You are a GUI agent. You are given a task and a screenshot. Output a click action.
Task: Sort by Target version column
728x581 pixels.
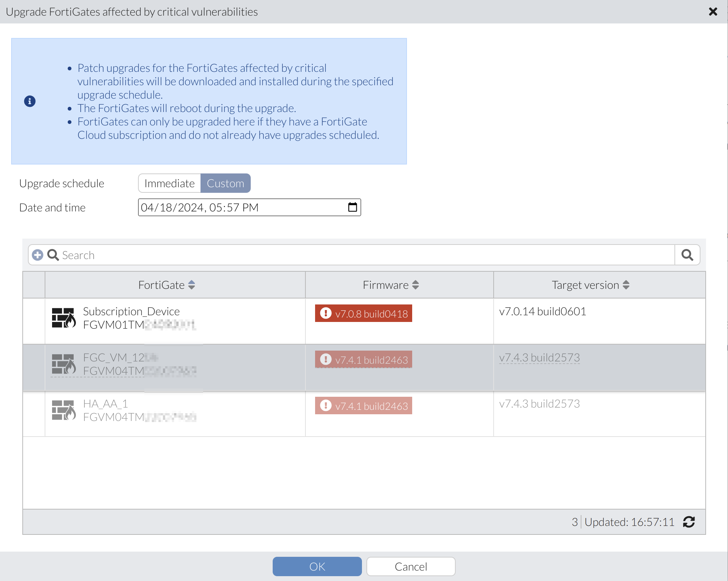pos(627,285)
